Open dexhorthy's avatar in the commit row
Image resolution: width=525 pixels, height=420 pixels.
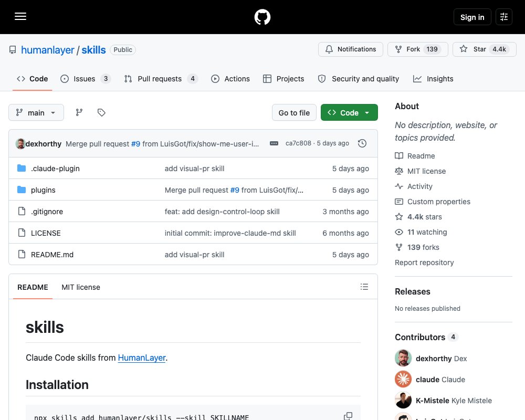(20, 144)
